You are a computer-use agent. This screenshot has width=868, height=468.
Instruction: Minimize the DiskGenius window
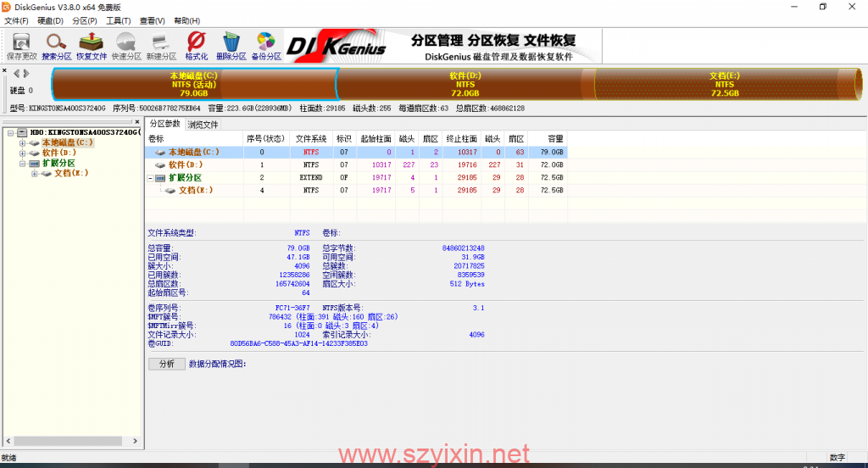pos(794,7)
